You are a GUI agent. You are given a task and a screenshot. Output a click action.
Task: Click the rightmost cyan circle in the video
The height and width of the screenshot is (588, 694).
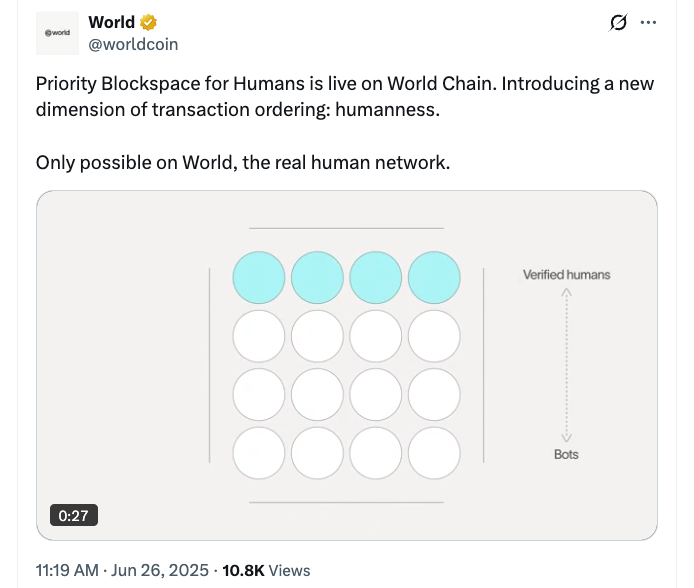tap(435, 277)
